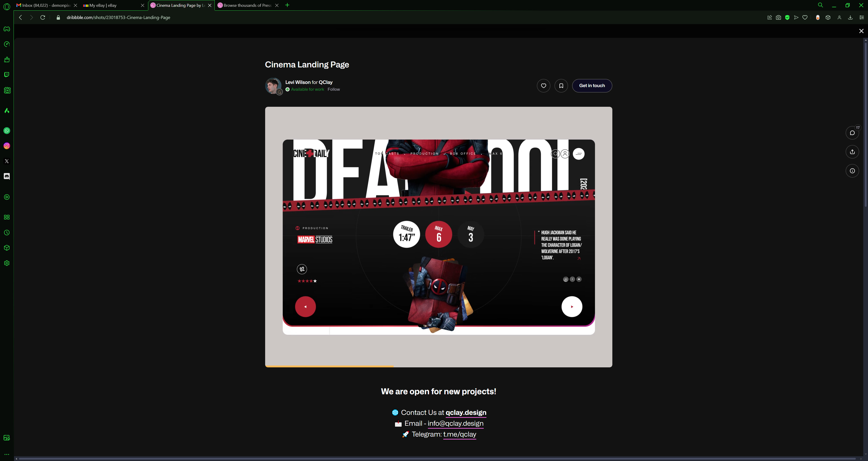Click the share shot icon button
This screenshot has width=868, height=461.
pos(852,152)
